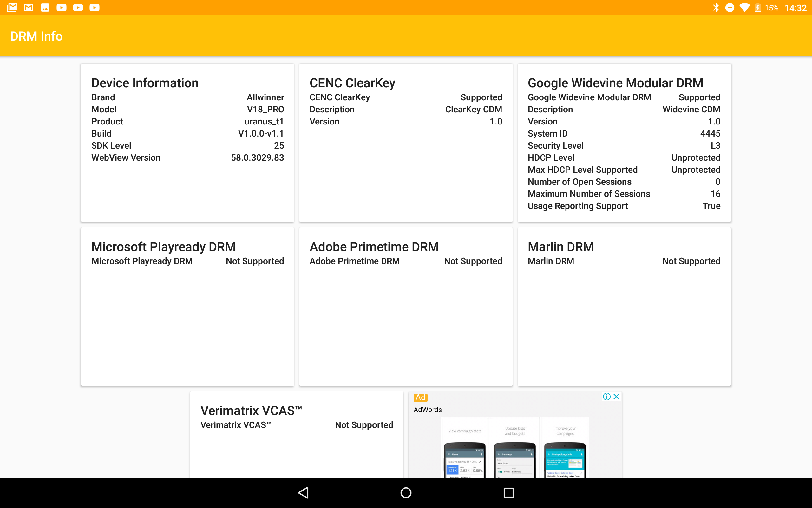Image resolution: width=812 pixels, height=508 pixels.
Task: Tap the stacked Gmail notification icon
Action: pyautogui.click(x=12, y=7)
